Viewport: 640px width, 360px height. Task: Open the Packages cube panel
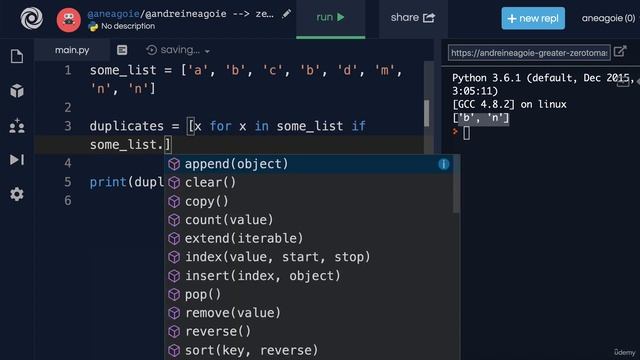point(17,91)
